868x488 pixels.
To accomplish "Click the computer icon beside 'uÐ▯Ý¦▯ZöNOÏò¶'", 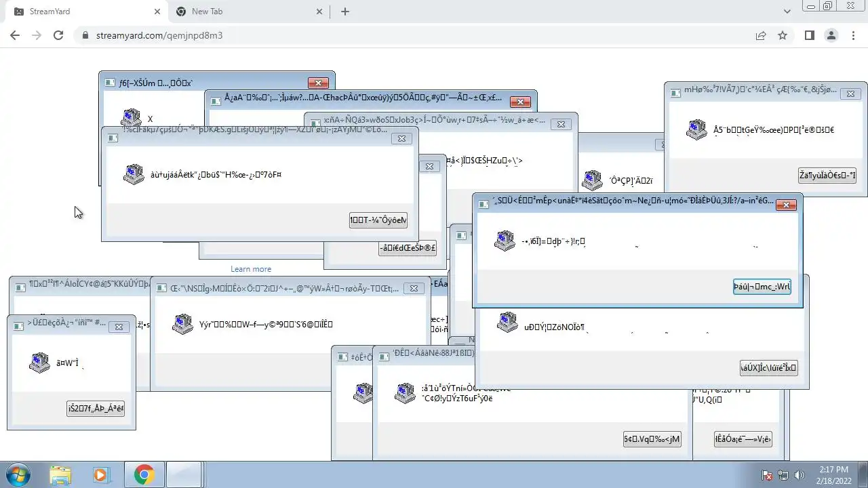I will coord(507,323).
